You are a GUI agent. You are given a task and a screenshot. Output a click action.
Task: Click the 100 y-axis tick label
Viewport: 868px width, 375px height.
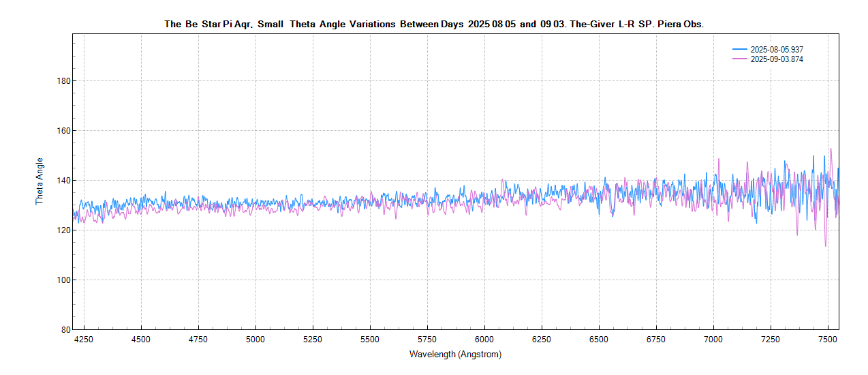[63, 280]
